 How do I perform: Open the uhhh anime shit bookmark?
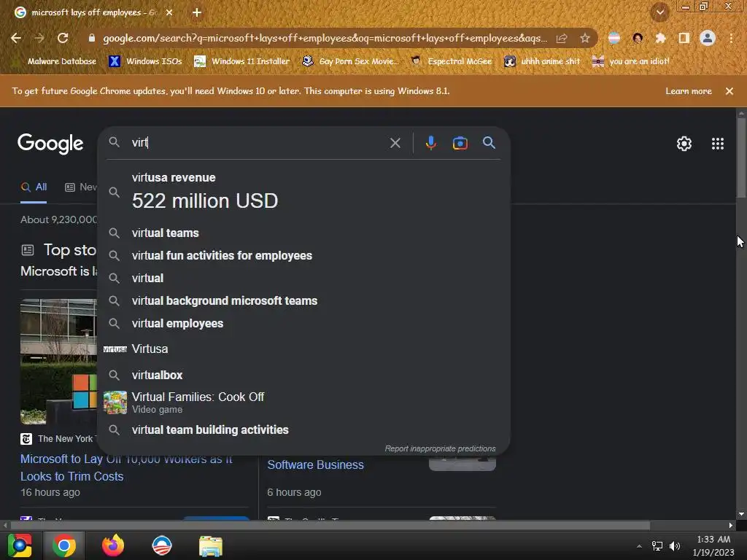pos(543,61)
